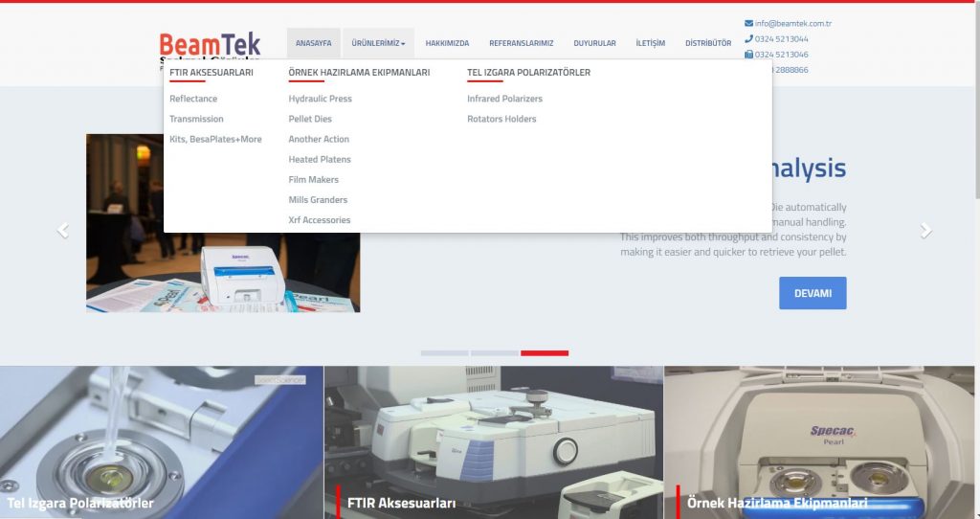
Task: Open the Anasayfa menu item
Action: click(x=314, y=43)
